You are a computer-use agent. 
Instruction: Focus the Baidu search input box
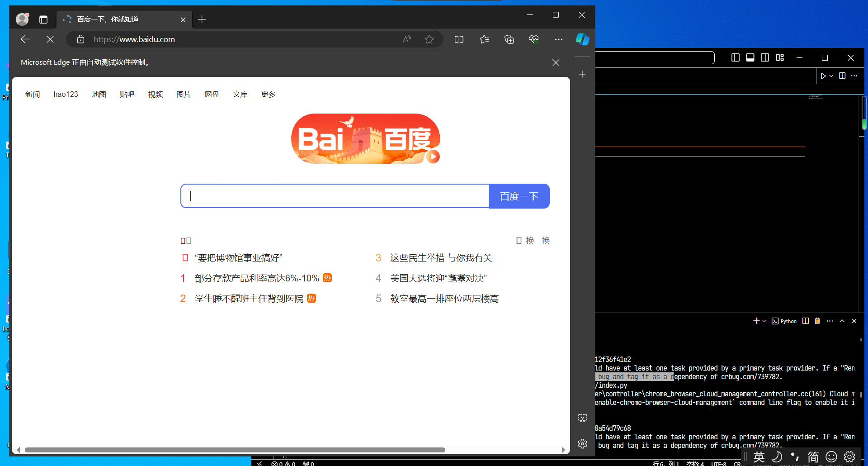pos(335,196)
